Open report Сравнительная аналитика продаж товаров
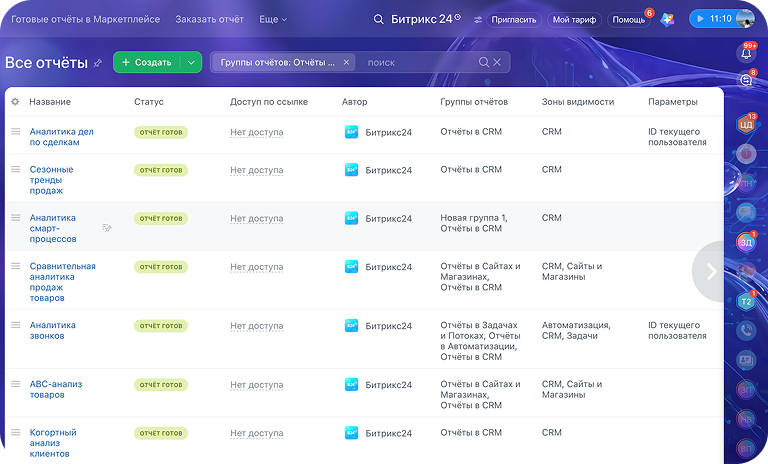768x464 pixels. [x=63, y=282]
